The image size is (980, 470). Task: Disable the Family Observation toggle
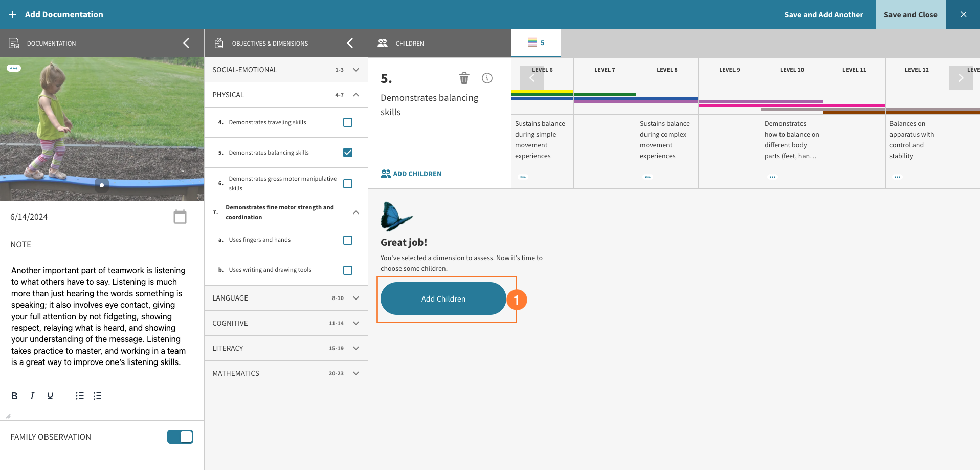click(180, 437)
